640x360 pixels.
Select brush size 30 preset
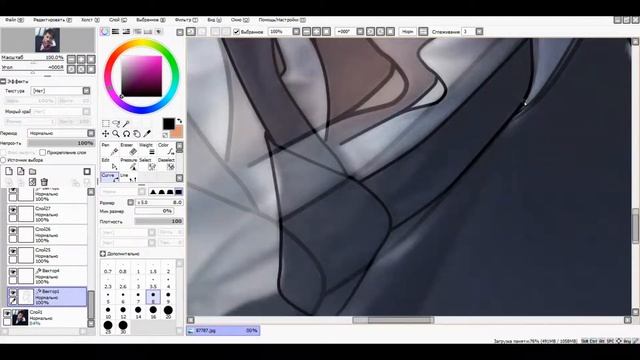pyautogui.click(x=123, y=327)
